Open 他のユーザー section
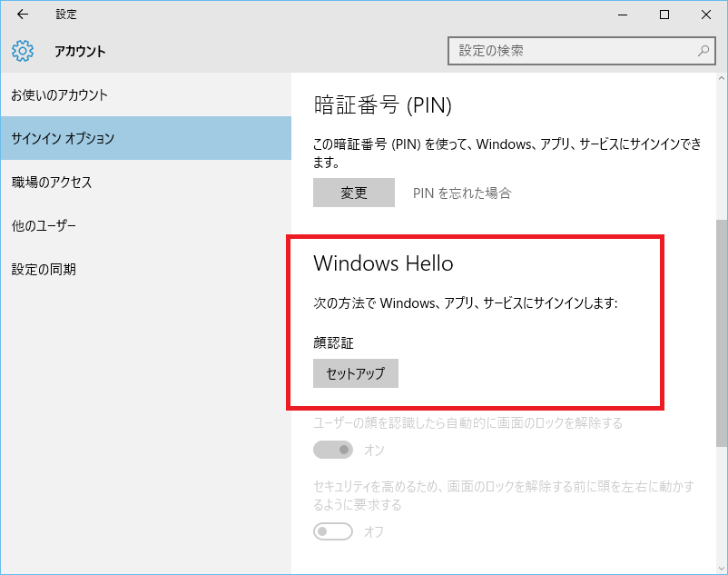Image resolution: width=728 pixels, height=575 pixels. 146,225
